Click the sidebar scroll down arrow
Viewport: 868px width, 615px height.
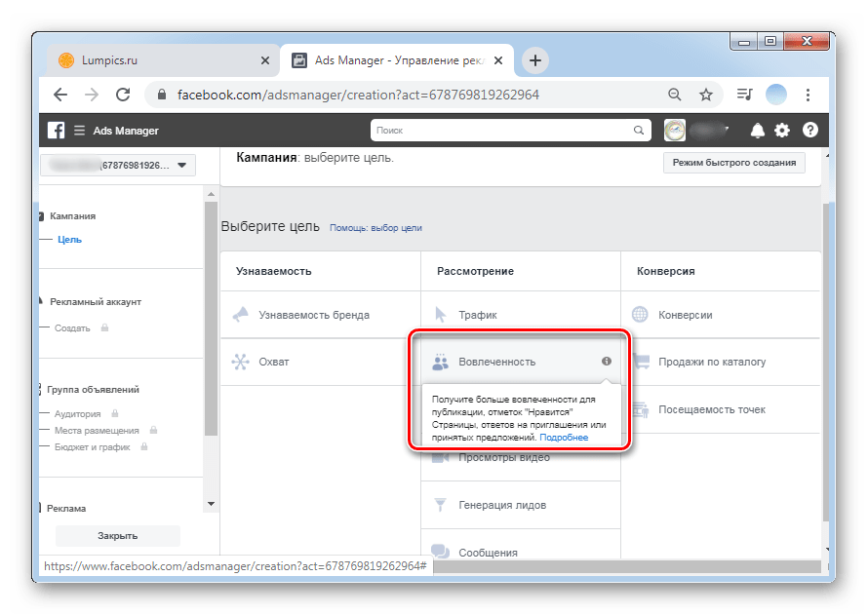point(210,504)
